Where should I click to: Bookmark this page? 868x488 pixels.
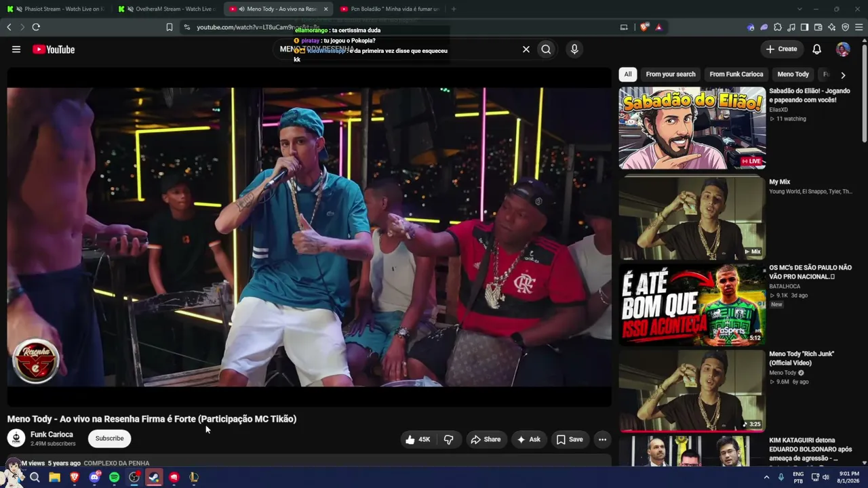click(170, 27)
